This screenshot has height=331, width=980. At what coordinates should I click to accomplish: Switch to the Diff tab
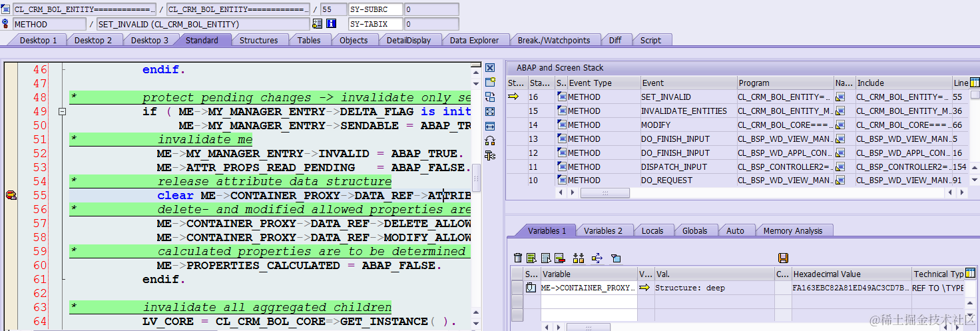pyautogui.click(x=615, y=40)
